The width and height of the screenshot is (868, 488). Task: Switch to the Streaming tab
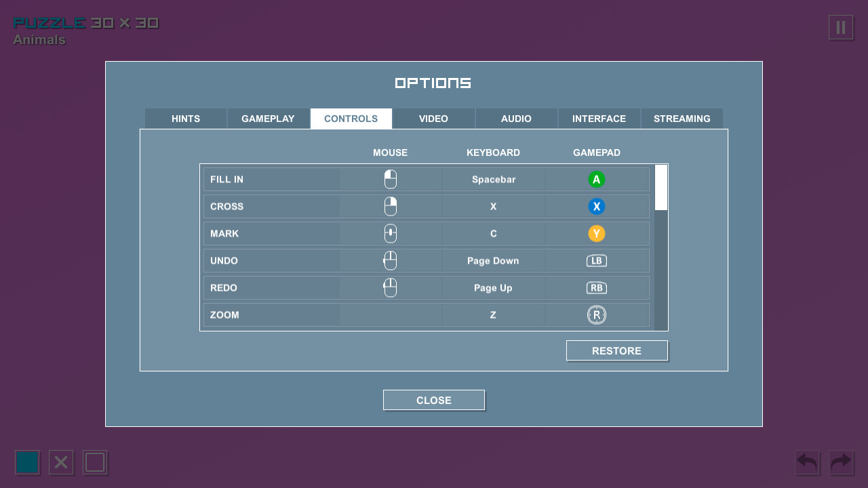coord(682,118)
